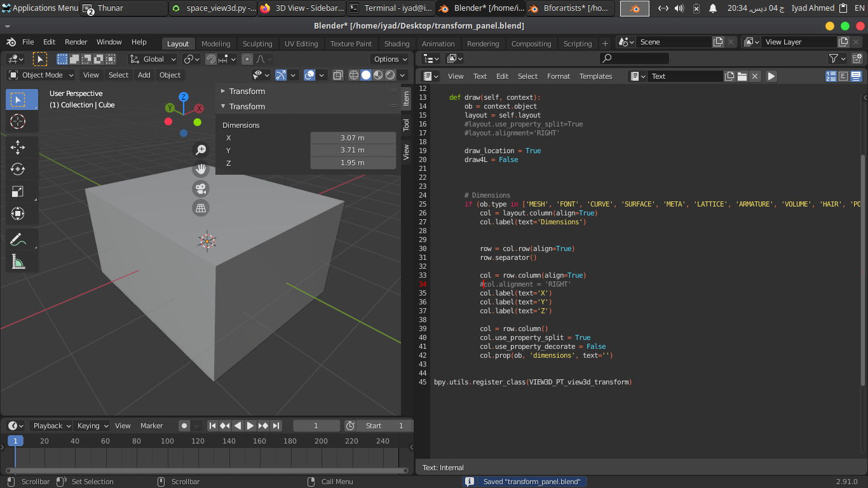Collapse the second Transform panel

tap(223, 106)
